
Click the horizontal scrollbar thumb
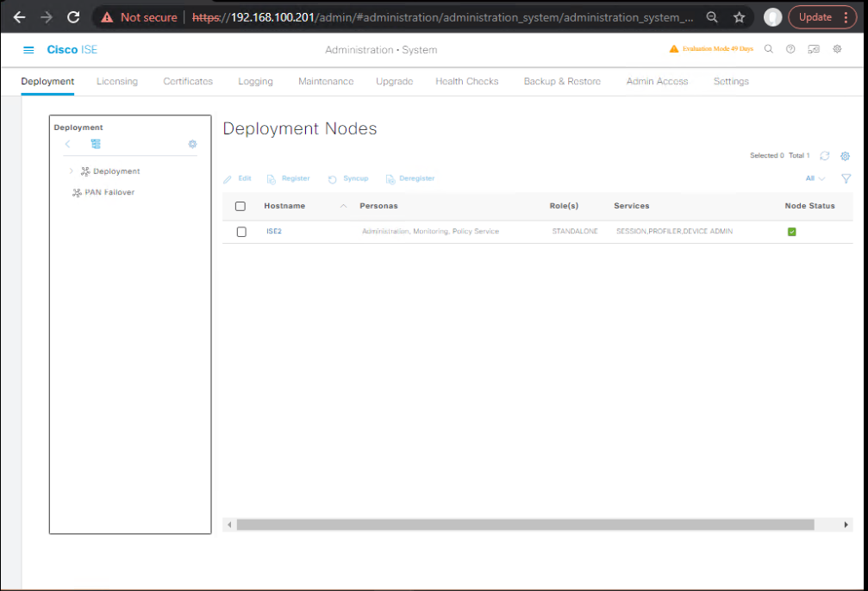(525, 525)
